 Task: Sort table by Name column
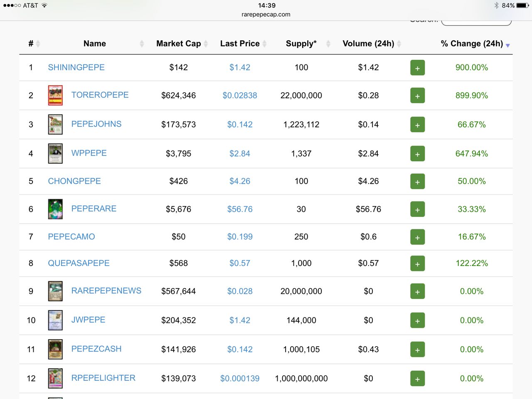[x=95, y=44]
